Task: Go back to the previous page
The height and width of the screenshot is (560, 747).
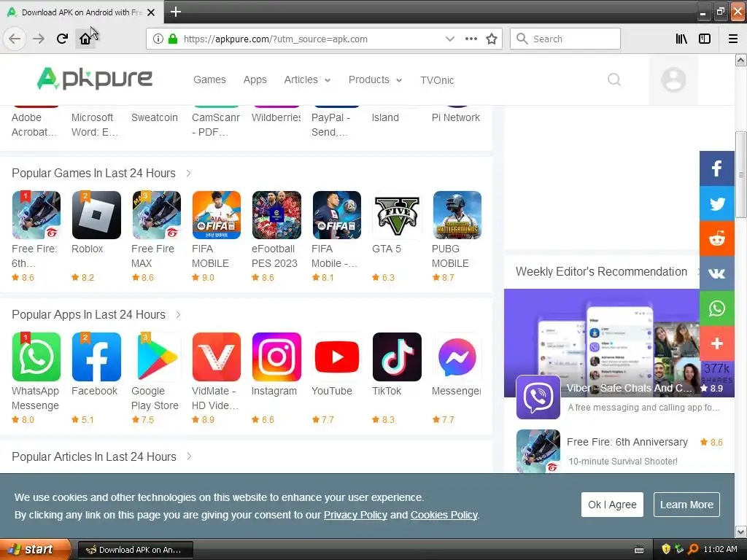Action: coord(15,39)
